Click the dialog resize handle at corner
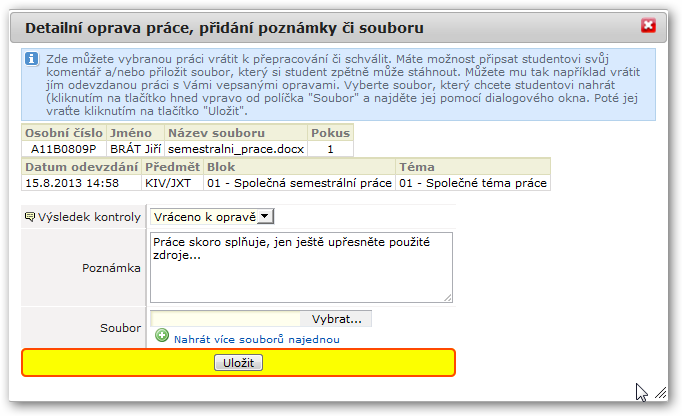 pyautogui.click(x=661, y=393)
